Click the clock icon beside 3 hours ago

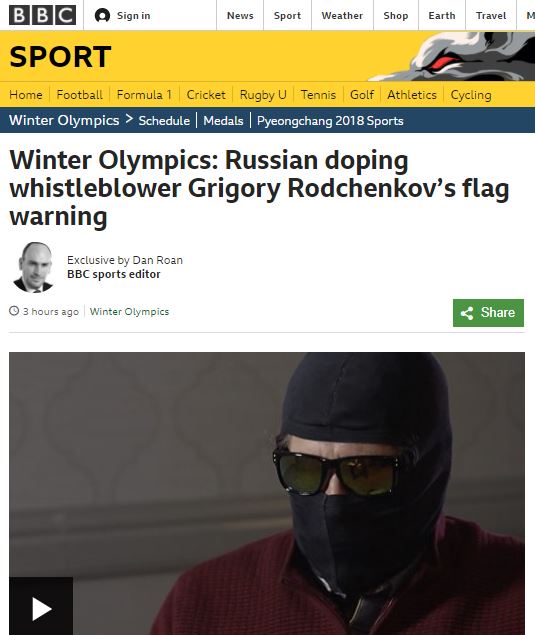[14, 311]
